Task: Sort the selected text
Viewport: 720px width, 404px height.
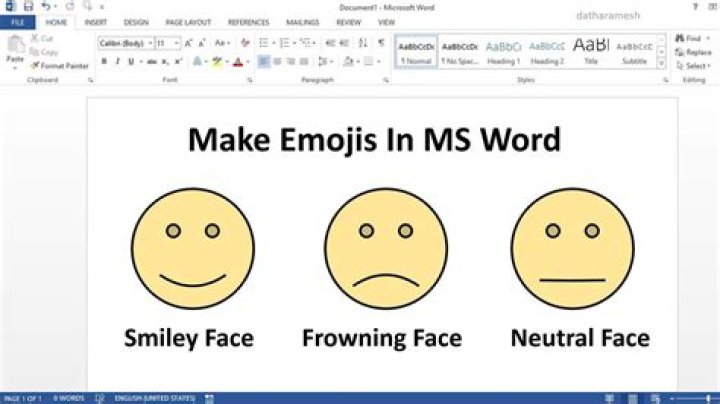Action: coord(363,43)
